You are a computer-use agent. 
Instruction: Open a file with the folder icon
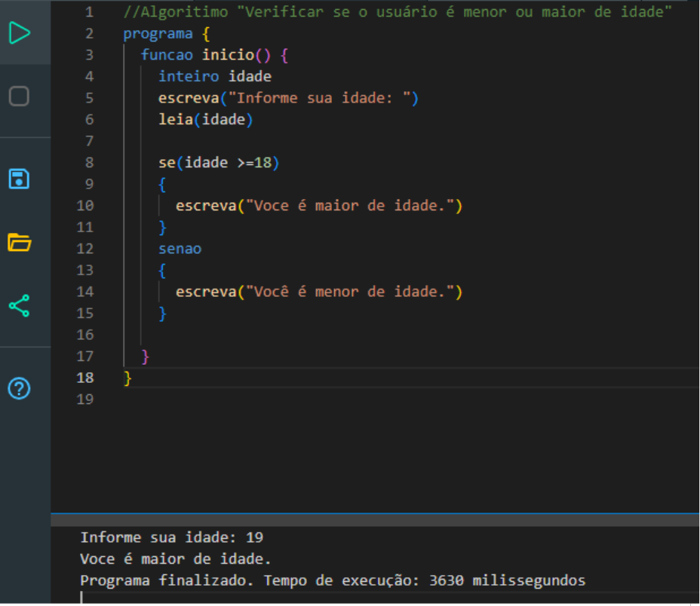point(19,242)
